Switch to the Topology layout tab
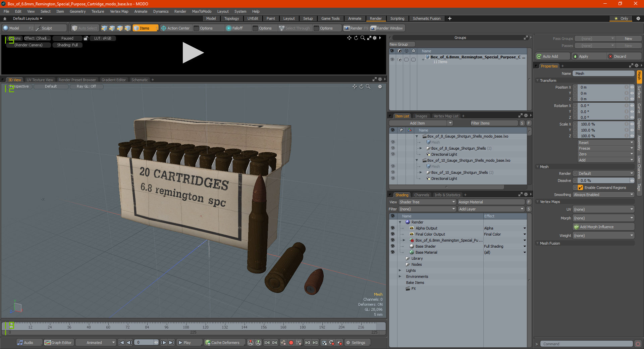Screen dimensions: 644x349 pyautogui.click(x=231, y=18)
